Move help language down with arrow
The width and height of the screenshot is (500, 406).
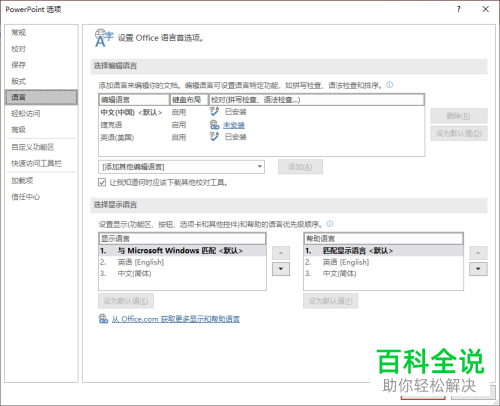[x=478, y=269]
